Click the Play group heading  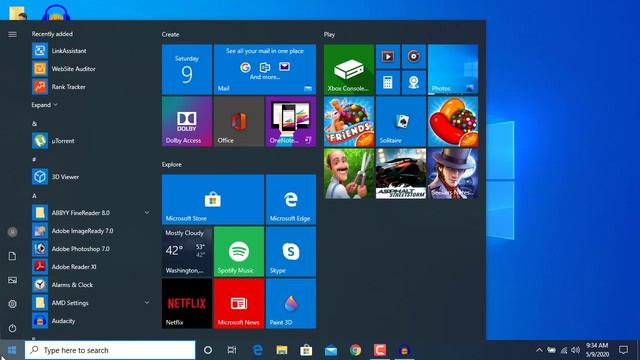coord(329,34)
